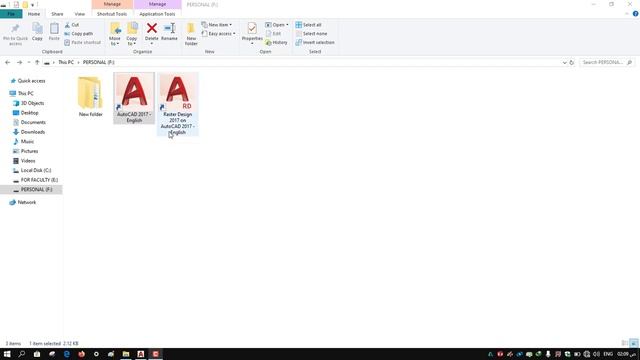Switch to the Home tab
640x360 pixels.
pos(34,14)
